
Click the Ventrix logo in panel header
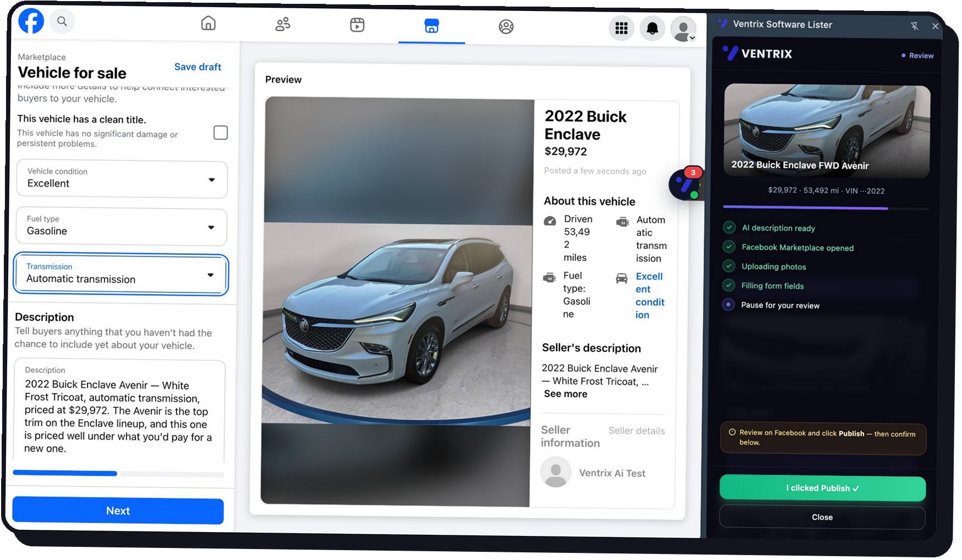[758, 54]
